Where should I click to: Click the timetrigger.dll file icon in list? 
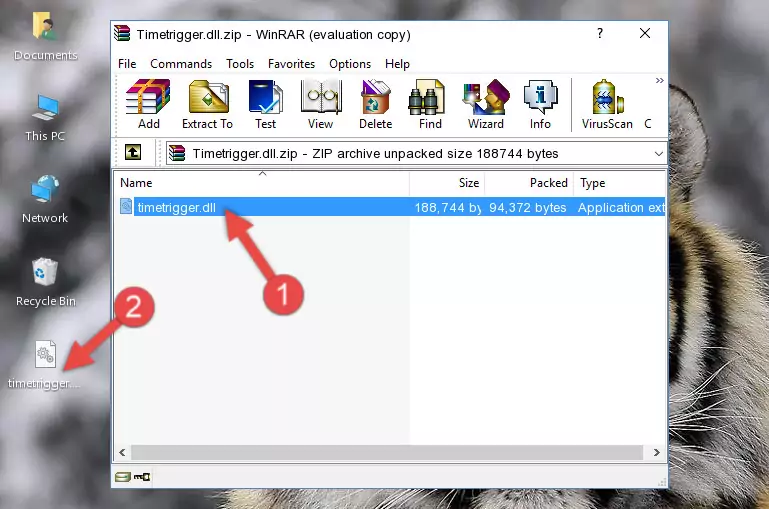126,206
